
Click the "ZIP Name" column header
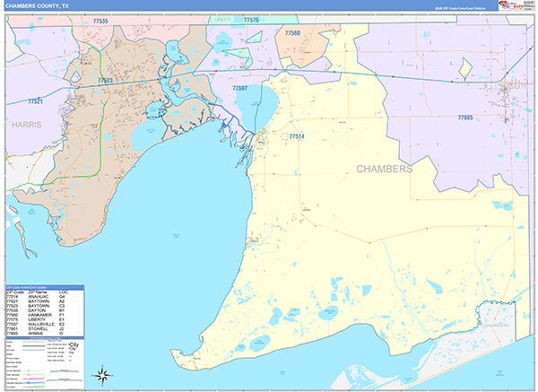(x=38, y=292)
